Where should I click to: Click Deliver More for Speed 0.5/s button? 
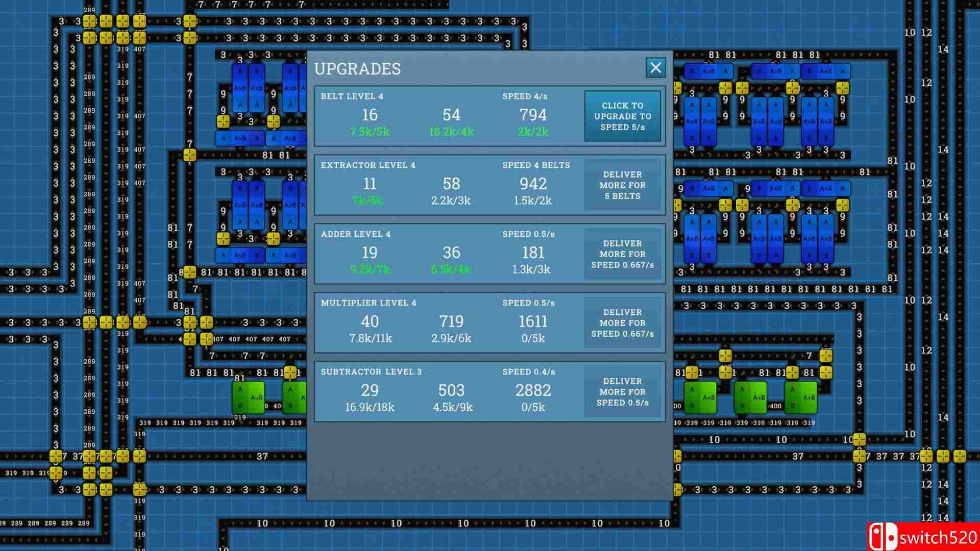tap(622, 392)
